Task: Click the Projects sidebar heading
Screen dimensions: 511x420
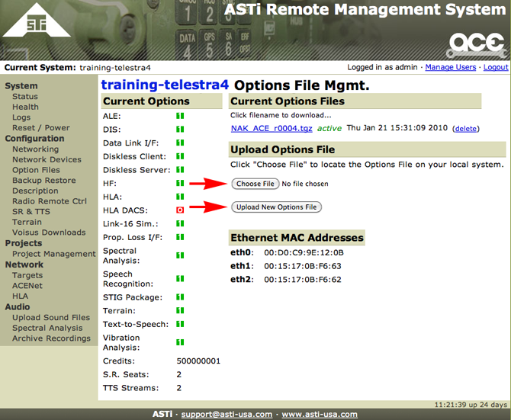Action: [x=24, y=243]
